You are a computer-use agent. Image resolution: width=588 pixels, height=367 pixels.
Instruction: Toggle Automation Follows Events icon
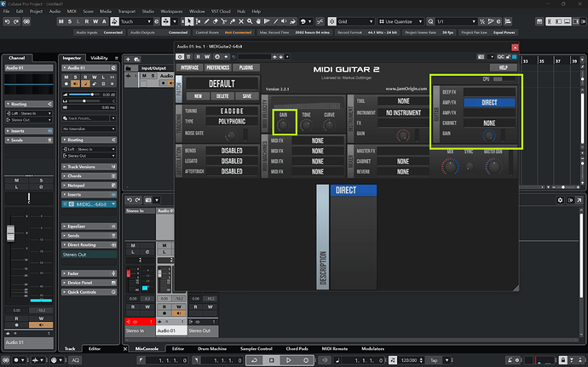[x=115, y=22]
